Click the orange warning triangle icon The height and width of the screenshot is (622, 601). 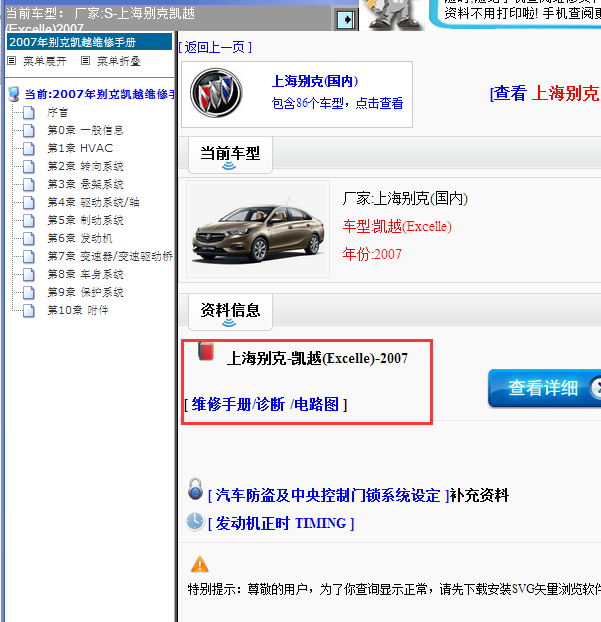tap(200, 564)
